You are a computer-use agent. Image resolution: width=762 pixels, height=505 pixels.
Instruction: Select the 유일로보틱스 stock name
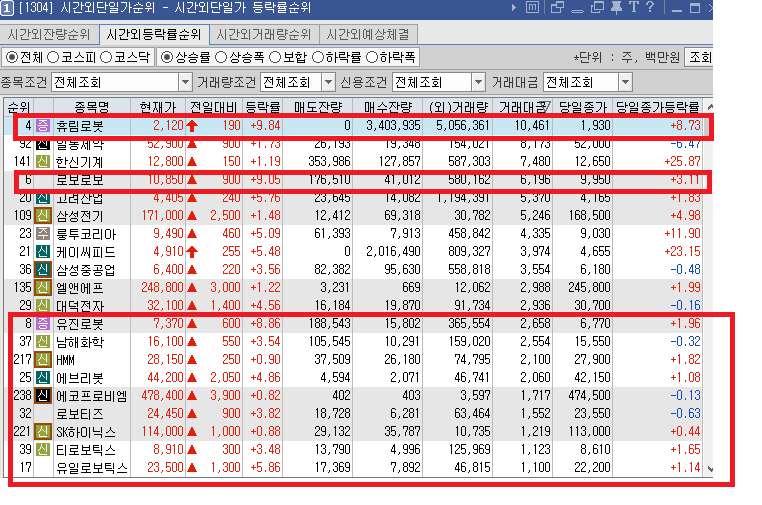(92, 468)
